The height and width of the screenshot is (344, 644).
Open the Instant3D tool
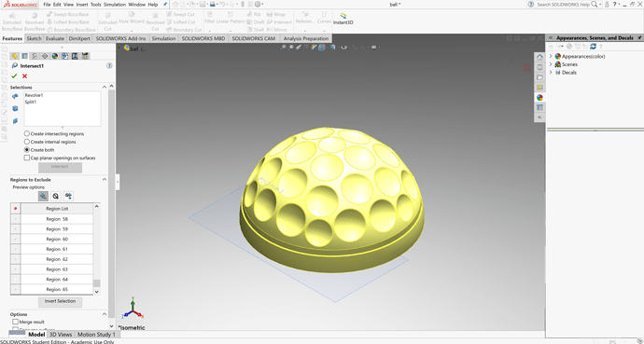343,19
